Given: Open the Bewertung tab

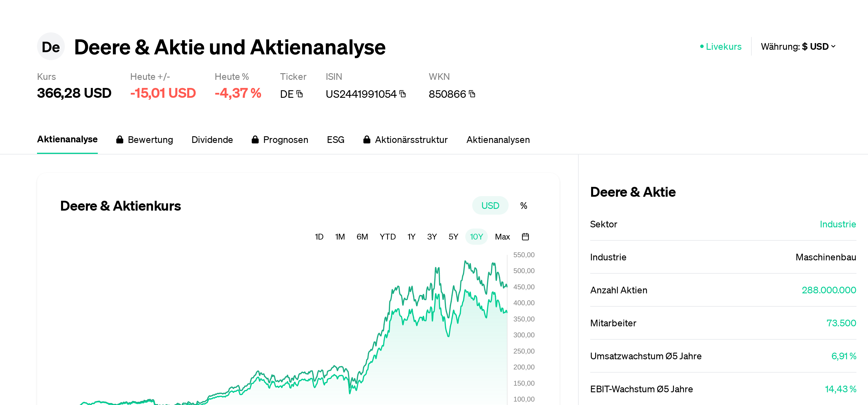Looking at the screenshot, I should tap(145, 139).
